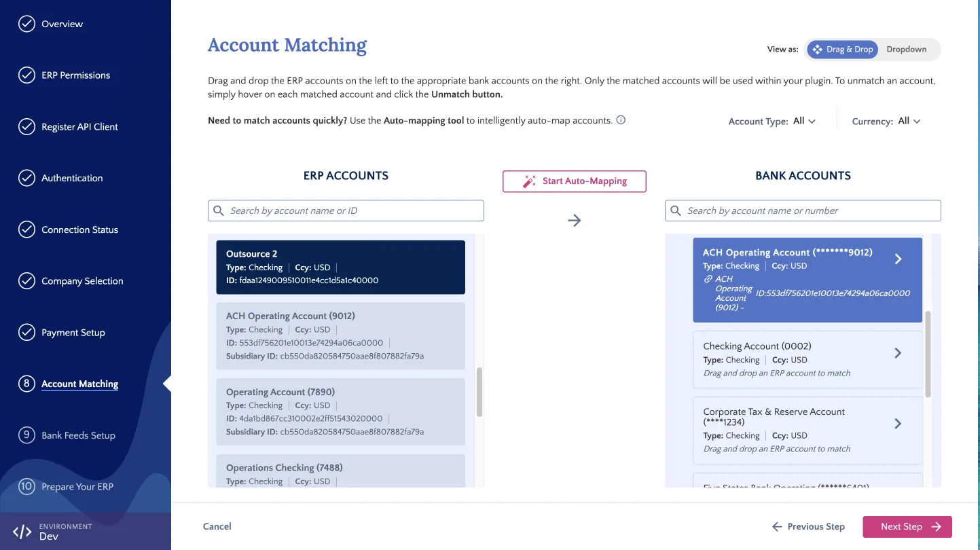The width and height of the screenshot is (980, 550).
Task: Click the Company Selection checkmark icon
Action: (x=26, y=281)
